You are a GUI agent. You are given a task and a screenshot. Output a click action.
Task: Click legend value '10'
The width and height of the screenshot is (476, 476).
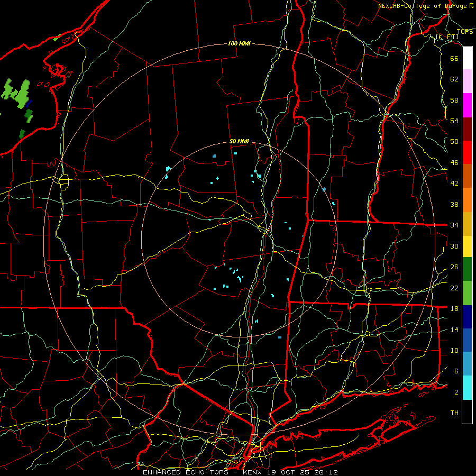pos(454,351)
